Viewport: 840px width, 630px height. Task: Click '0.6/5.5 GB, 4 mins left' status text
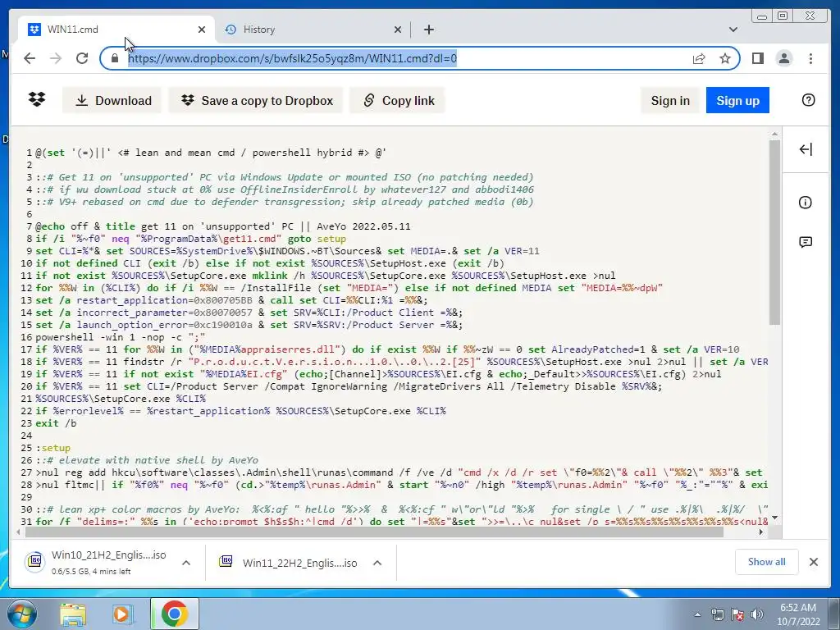click(x=91, y=572)
